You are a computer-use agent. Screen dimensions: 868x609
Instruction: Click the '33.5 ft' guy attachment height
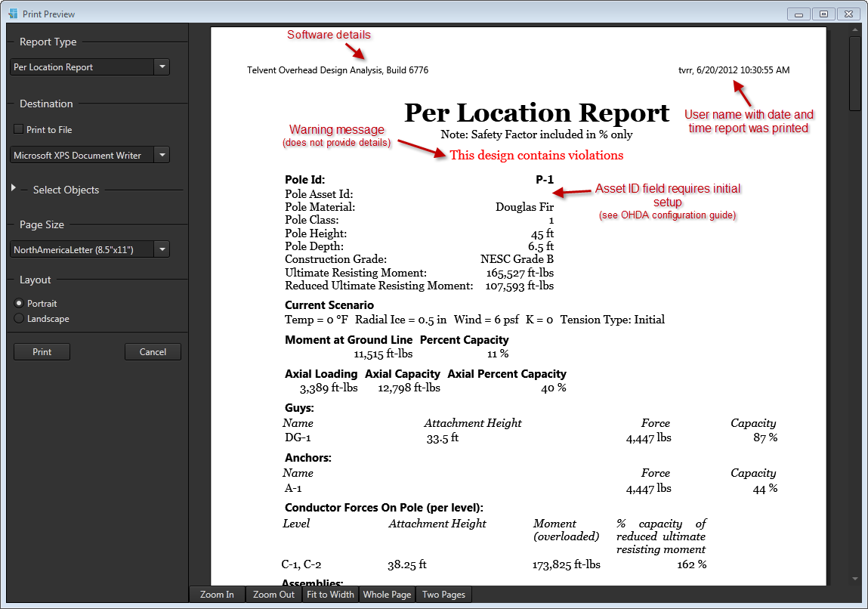[442, 438]
